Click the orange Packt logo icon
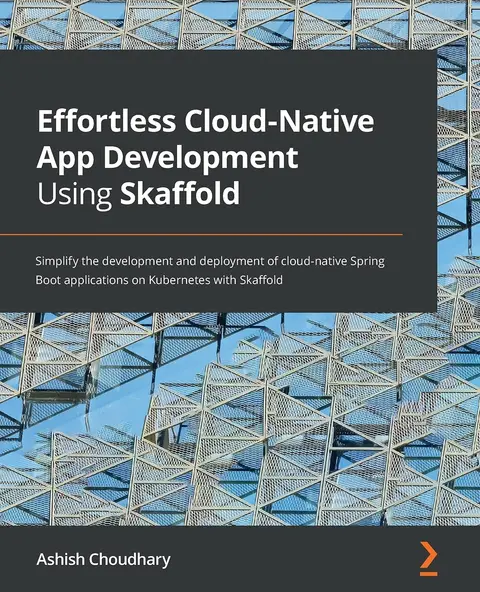480x592 pixels. pyautogui.click(x=429, y=558)
